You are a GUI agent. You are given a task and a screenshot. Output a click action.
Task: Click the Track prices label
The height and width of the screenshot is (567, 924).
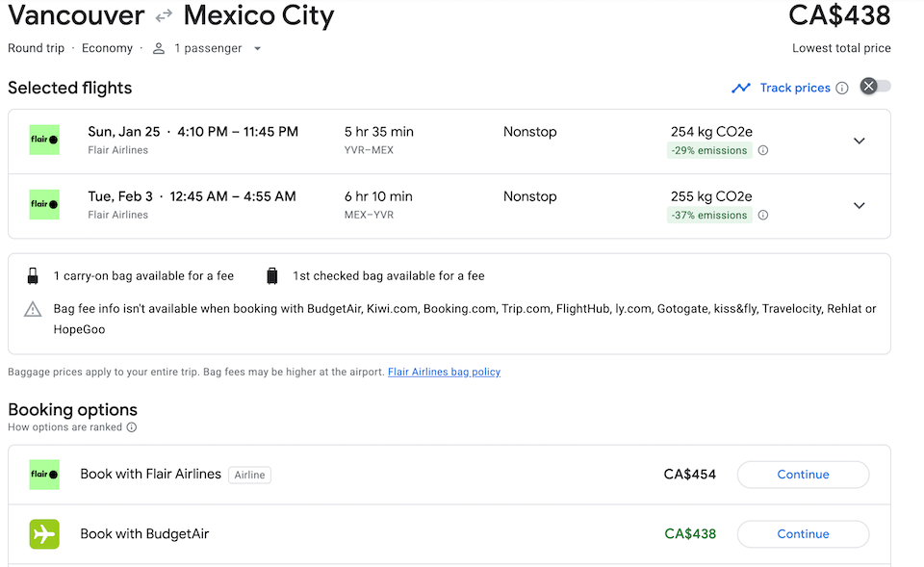795,88
